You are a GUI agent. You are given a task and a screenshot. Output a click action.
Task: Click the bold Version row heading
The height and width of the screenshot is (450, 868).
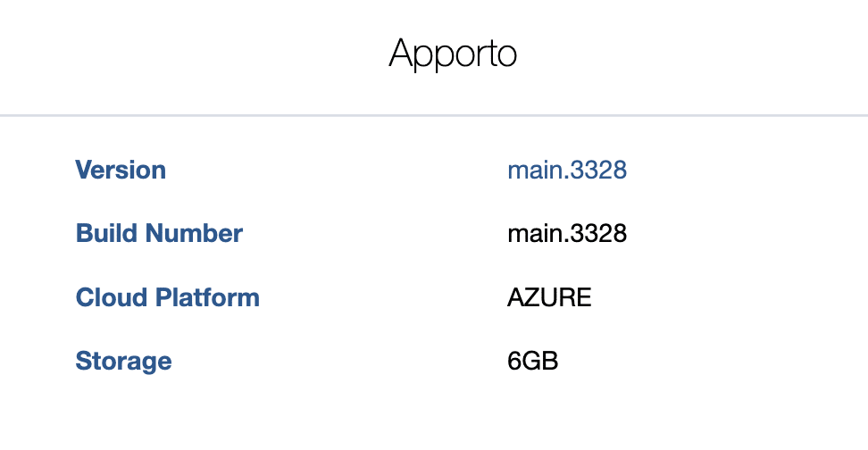[121, 170]
